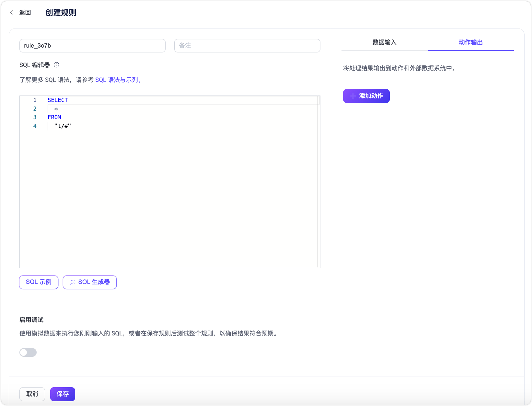532x406 pixels.
Task: Click the SQL editor vertical scrollbar
Action: click(x=318, y=181)
